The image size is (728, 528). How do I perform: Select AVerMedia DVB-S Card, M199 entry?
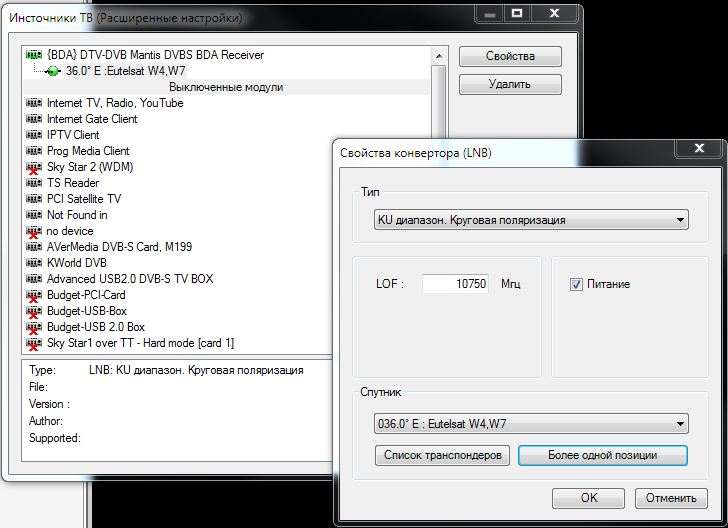[116, 247]
